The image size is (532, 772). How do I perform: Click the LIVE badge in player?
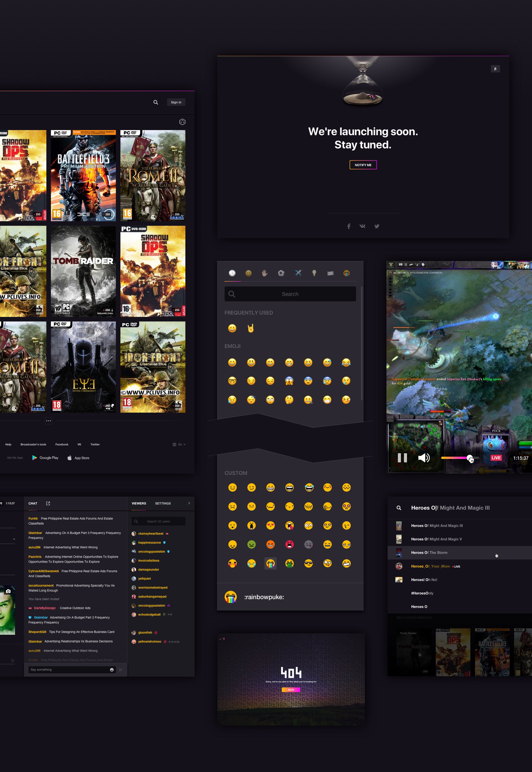tap(496, 458)
